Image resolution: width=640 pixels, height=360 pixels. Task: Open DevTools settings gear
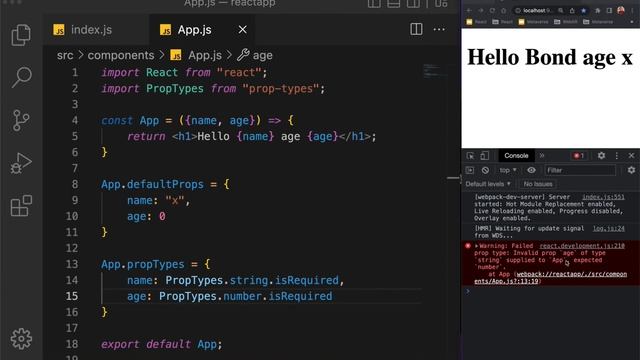(x=601, y=156)
